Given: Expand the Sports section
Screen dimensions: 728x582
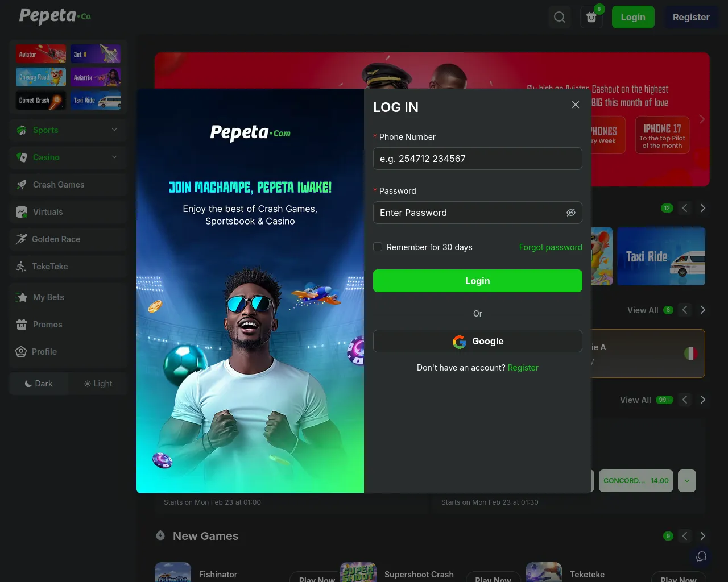Looking at the screenshot, I should click(x=114, y=130).
